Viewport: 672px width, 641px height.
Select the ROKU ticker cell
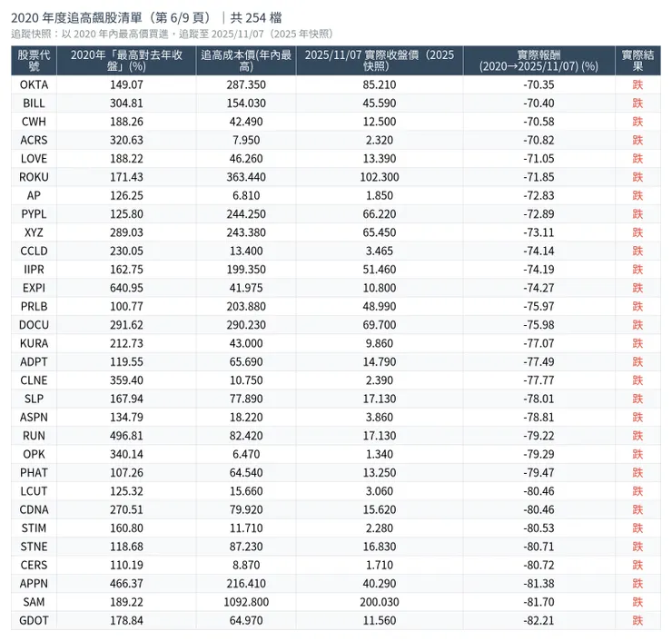point(34,177)
